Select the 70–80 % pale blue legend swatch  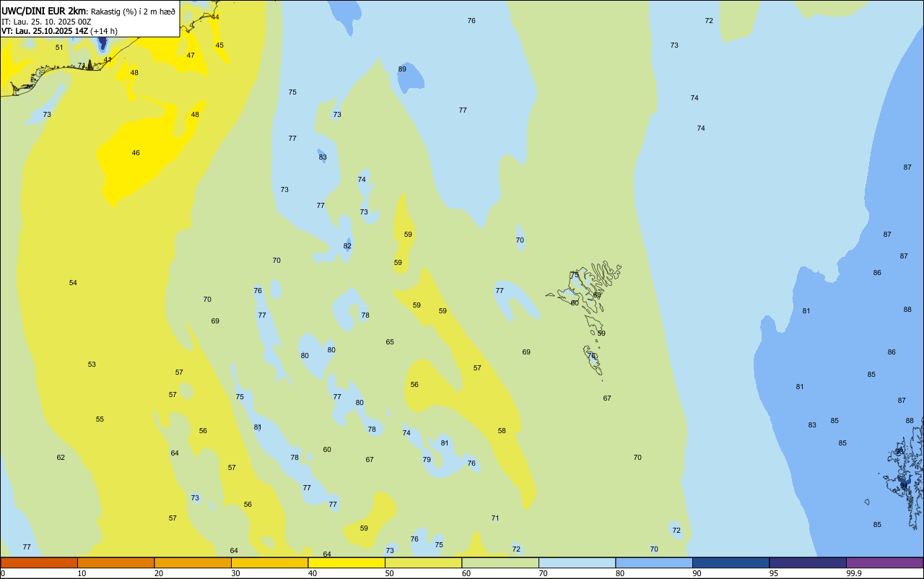tap(577, 562)
